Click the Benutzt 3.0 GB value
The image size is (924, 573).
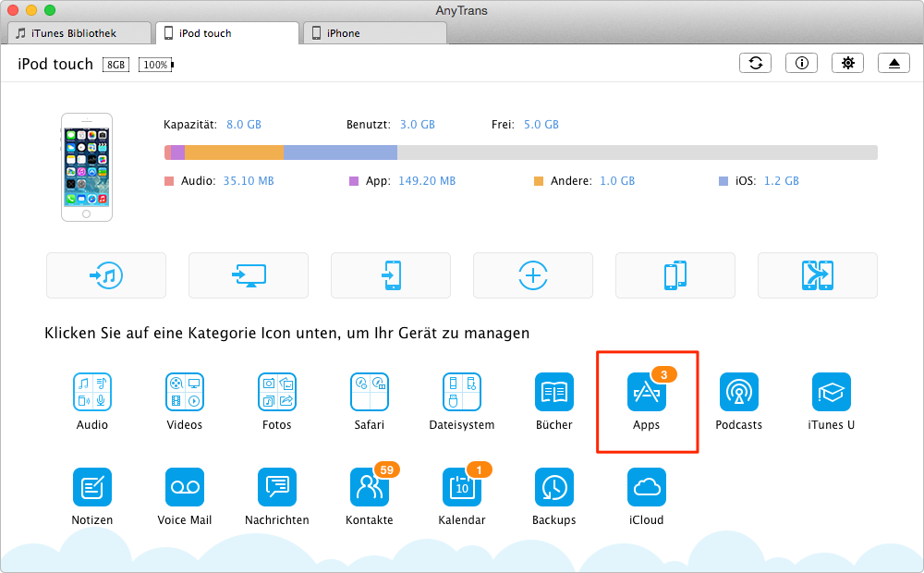pyautogui.click(x=418, y=125)
